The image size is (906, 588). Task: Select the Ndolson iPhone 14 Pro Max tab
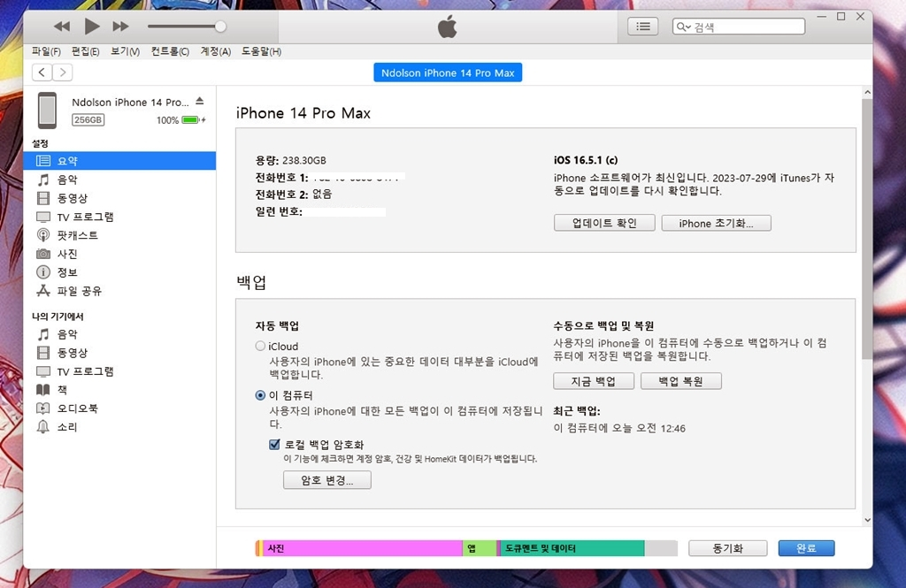click(x=448, y=73)
